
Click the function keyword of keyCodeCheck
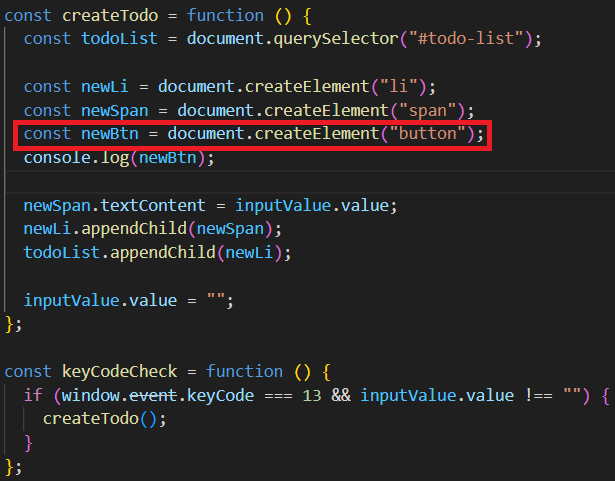tap(244, 372)
